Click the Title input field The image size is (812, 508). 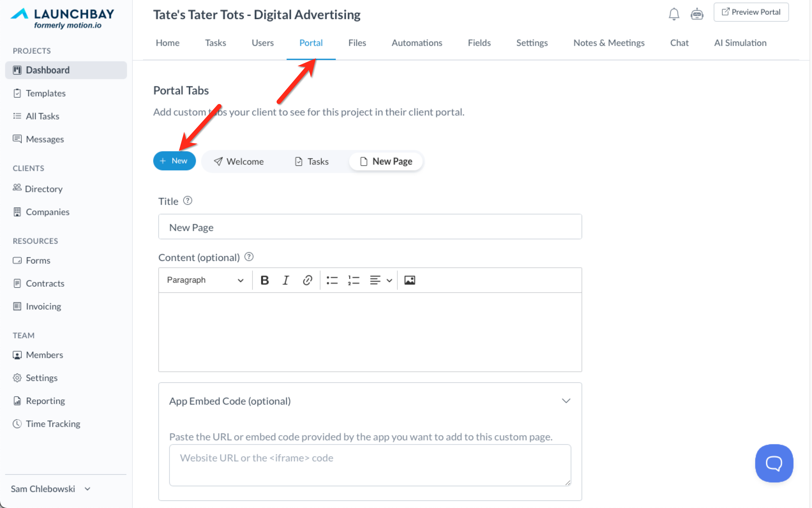[x=370, y=227]
